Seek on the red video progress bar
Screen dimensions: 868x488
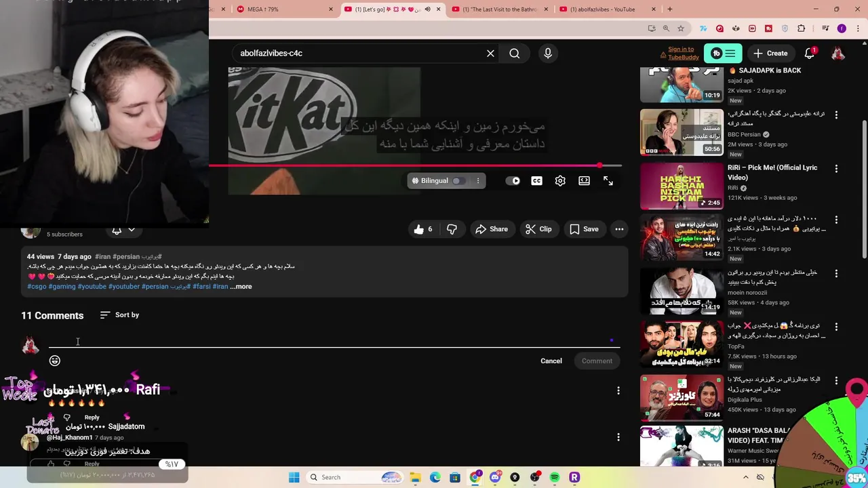tap(415, 165)
